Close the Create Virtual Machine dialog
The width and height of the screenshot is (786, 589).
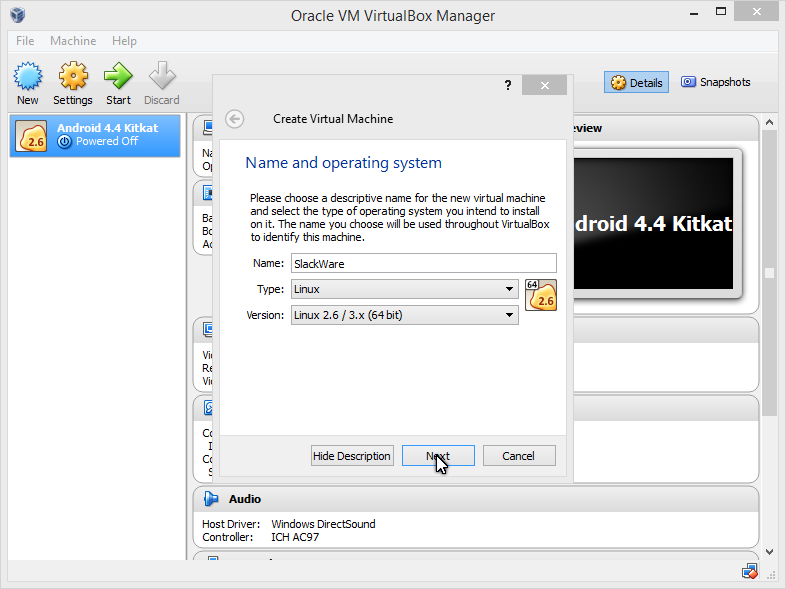[544, 85]
